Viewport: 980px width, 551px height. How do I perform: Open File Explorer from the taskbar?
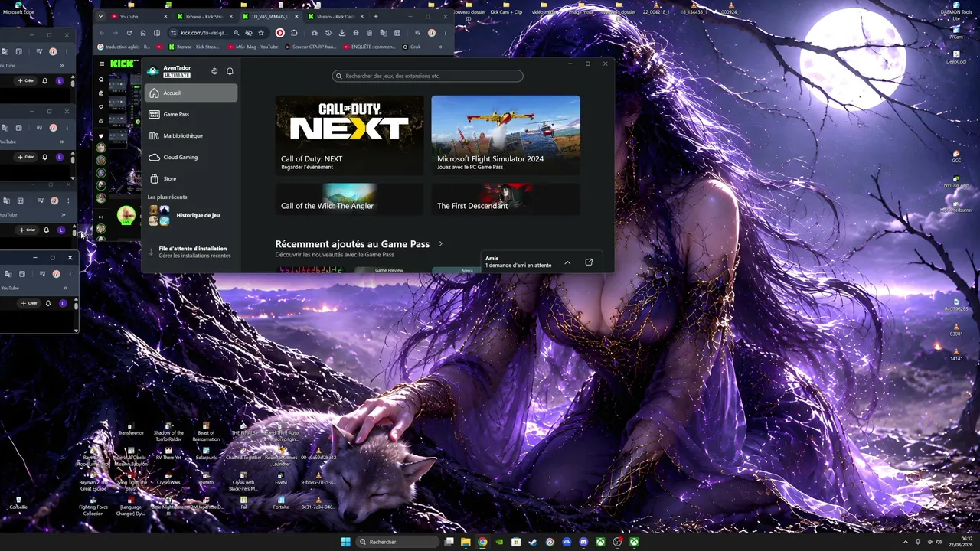[465, 542]
